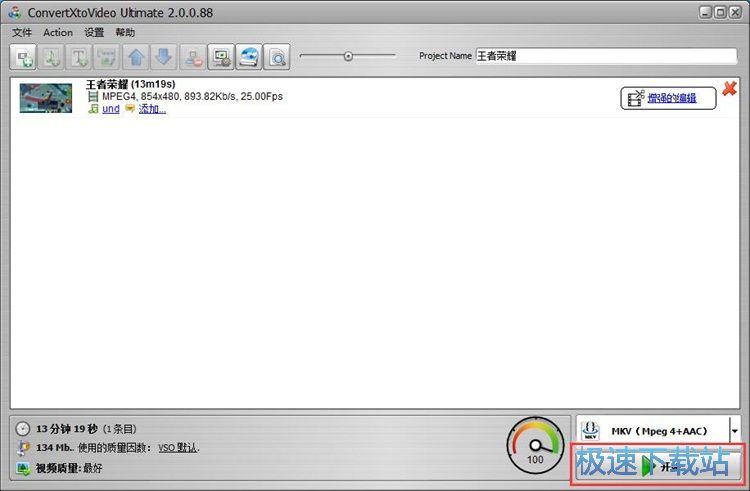Expand the MKV output format dropdown arrow
Viewport: 750px width, 491px height.
click(734, 431)
